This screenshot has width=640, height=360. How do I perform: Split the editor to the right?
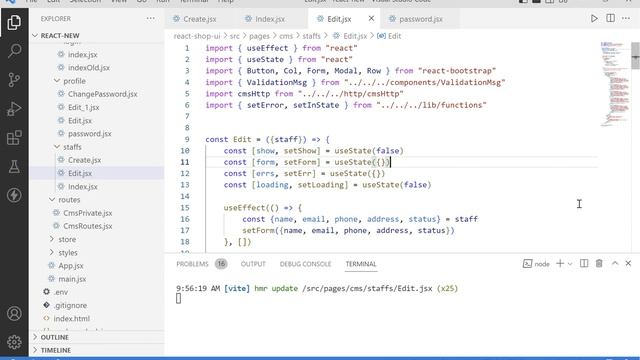pos(610,19)
